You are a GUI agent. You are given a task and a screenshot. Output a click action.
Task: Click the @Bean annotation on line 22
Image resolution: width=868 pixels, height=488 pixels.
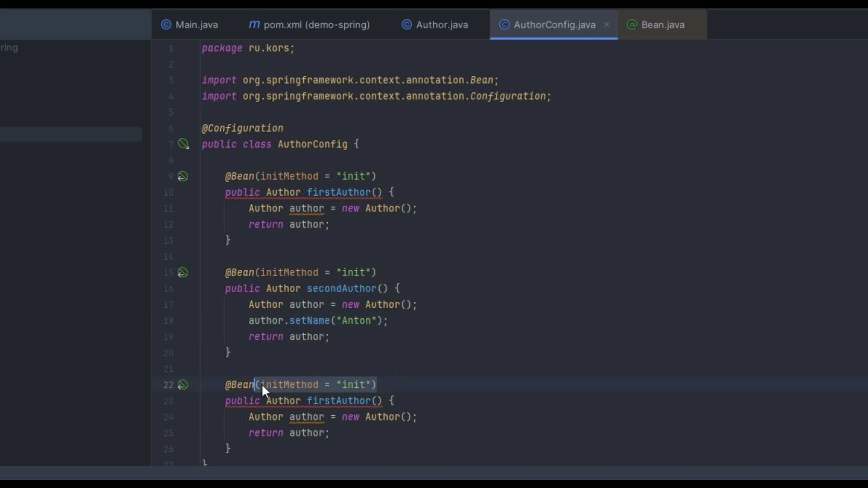240,385
